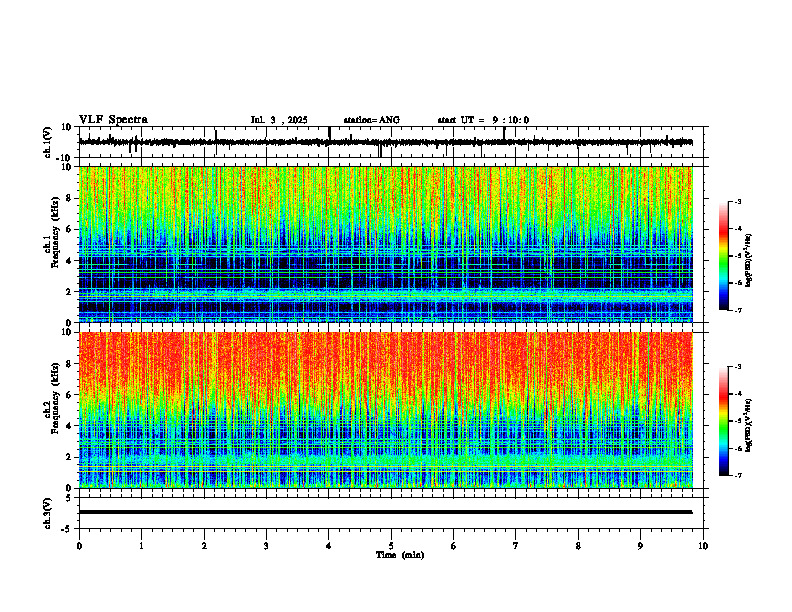
Task: Click the "8" tick on the time axis
Action: pyautogui.click(x=578, y=546)
